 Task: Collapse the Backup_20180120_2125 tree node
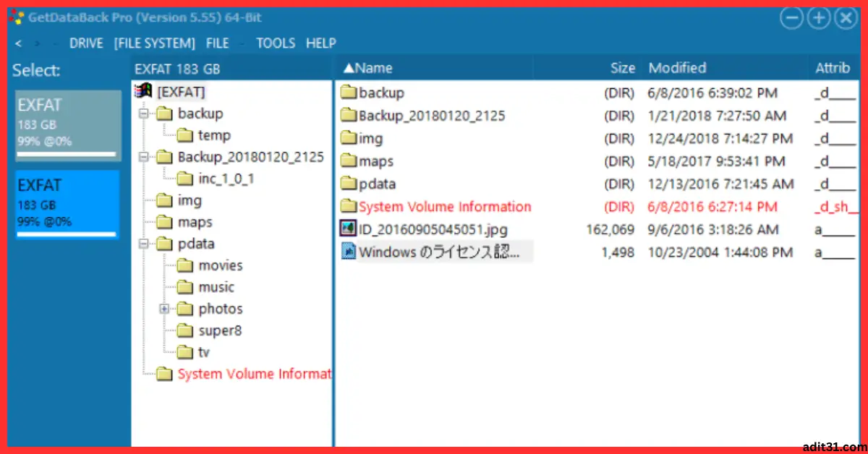coord(143,157)
